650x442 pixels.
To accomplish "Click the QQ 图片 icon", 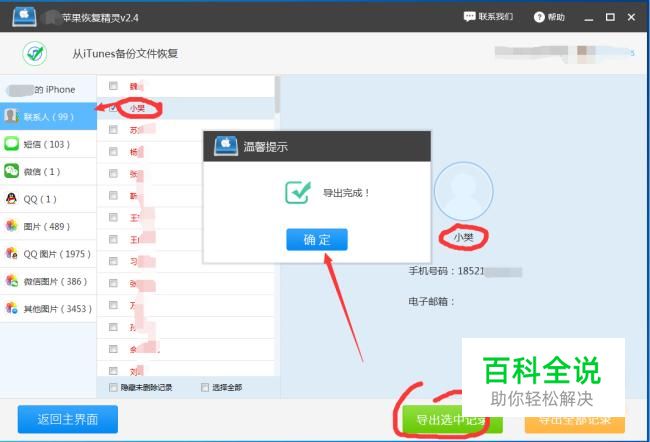I will click(x=12, y=253).
